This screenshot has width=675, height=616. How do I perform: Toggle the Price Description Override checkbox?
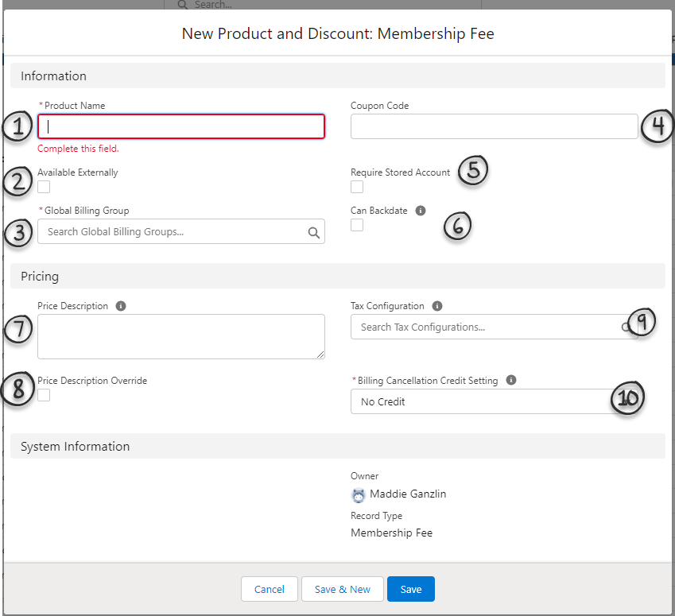click(x=43, y=394)
